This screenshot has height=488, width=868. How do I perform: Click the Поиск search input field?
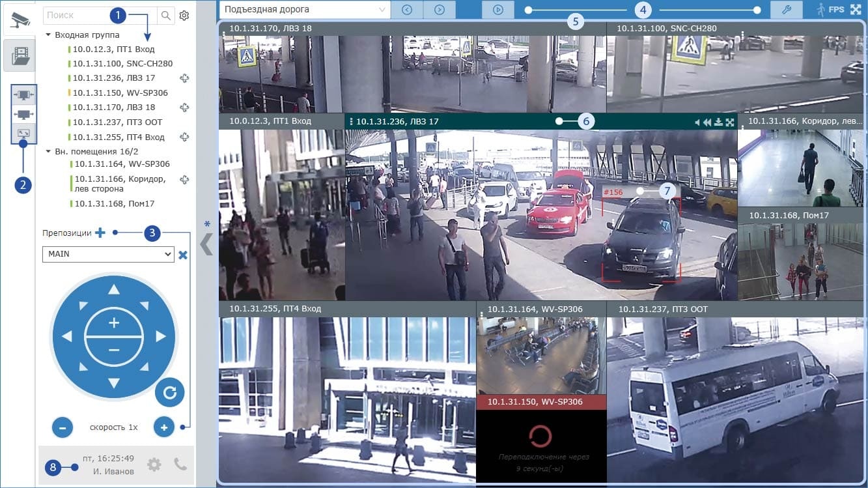[x=99, y=15]
